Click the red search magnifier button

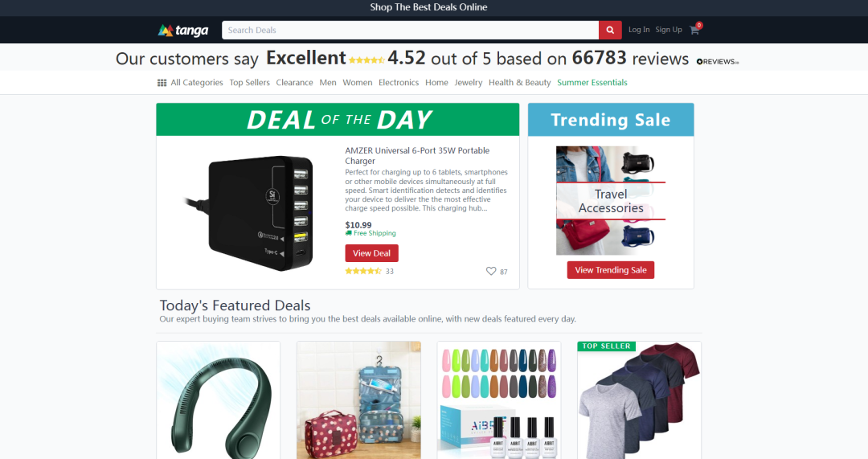pyautogui.click(x=610, y=30)
